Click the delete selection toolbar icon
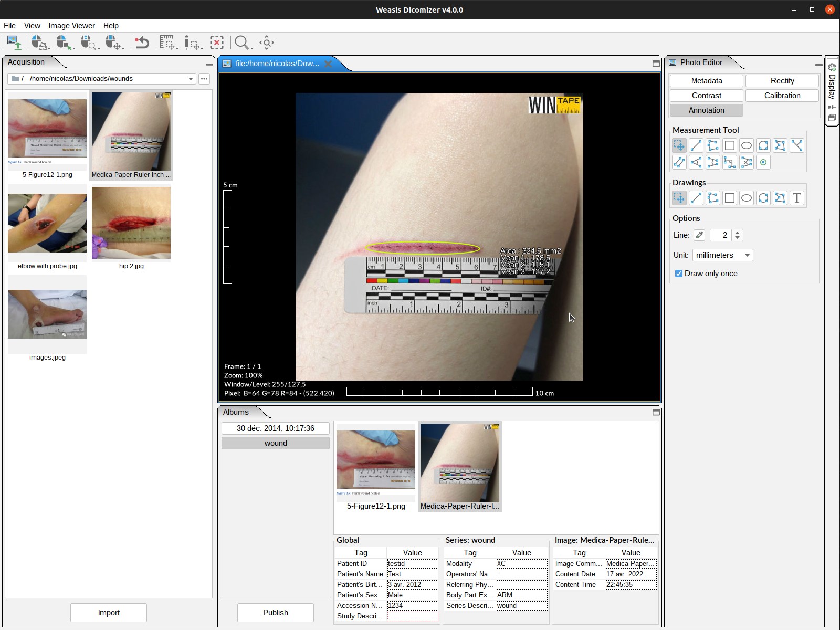The image size is (840, 630). click(x=216, y=43)
